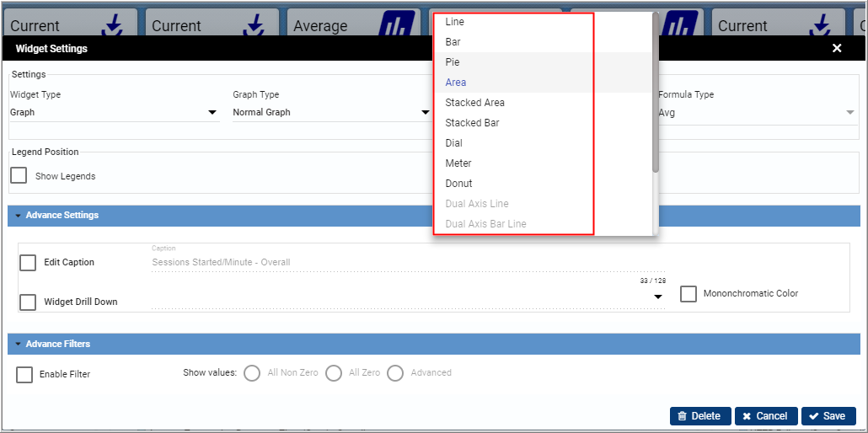The width and height of the screenshot is (868, 433).
Task: Select Line from graph type list
Action: tap(455, 22)
